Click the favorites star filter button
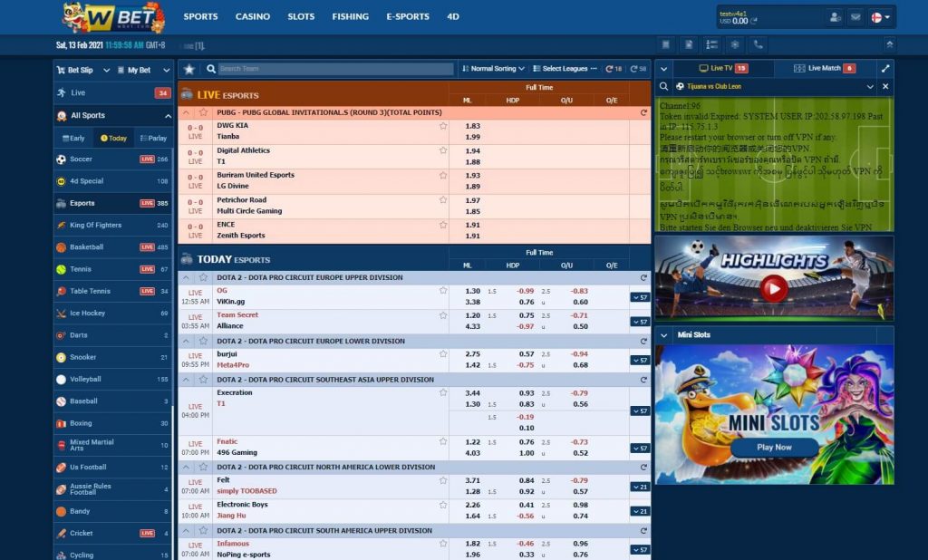Viewport: 928px width, 560px height. (x=189, y=69)
